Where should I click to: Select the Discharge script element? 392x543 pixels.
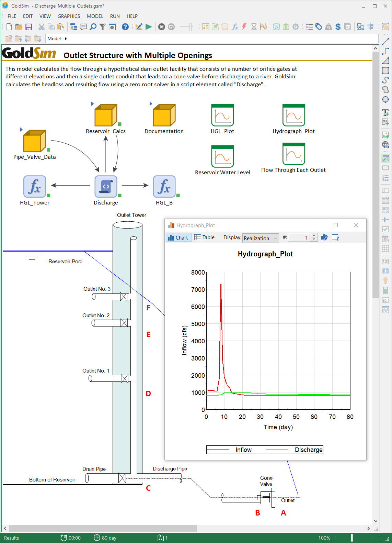(x=106, y=186)
